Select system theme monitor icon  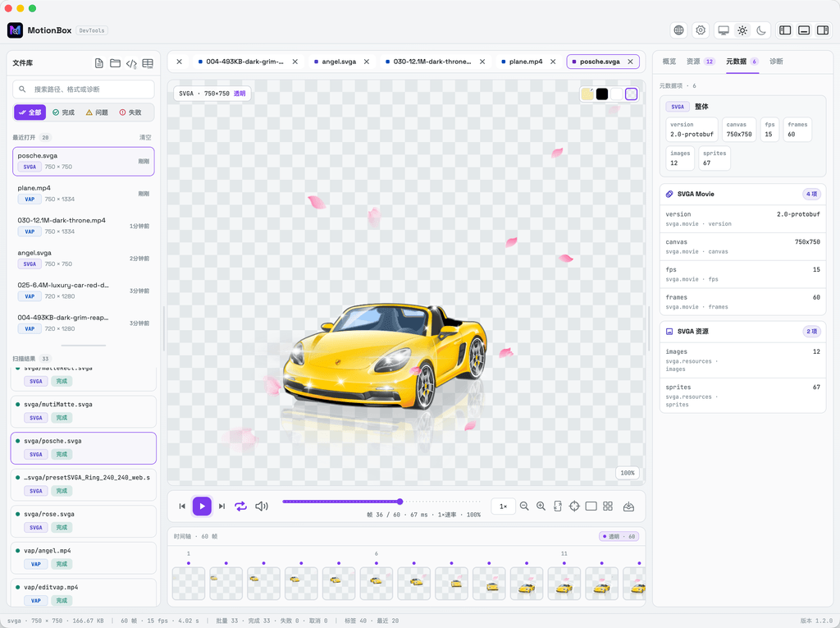(x=724, y=30)
